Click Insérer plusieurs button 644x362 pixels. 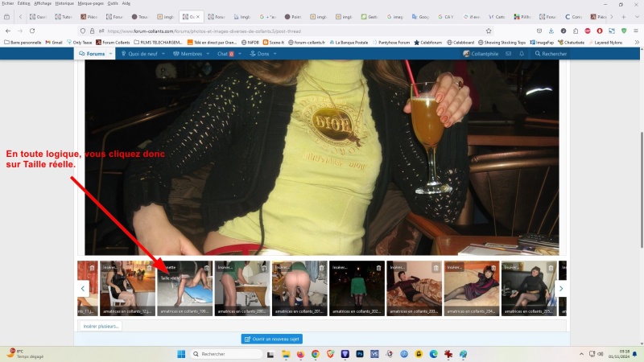[x=101, y=327]
